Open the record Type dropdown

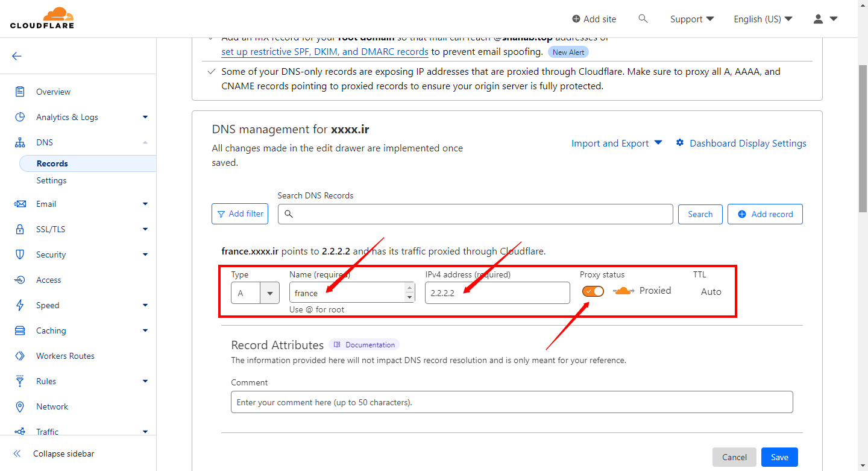[255, 293]
